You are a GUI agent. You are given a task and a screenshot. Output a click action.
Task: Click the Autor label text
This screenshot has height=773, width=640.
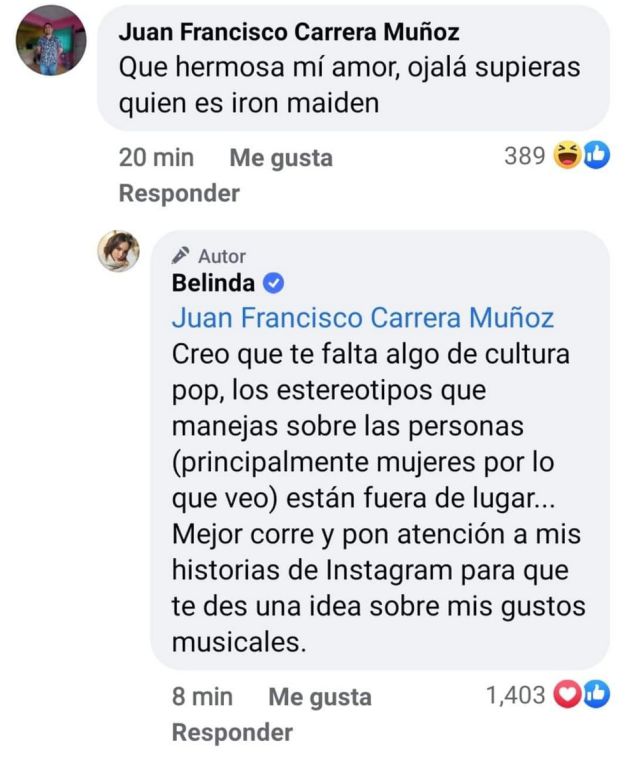click(x=222, y=256)
